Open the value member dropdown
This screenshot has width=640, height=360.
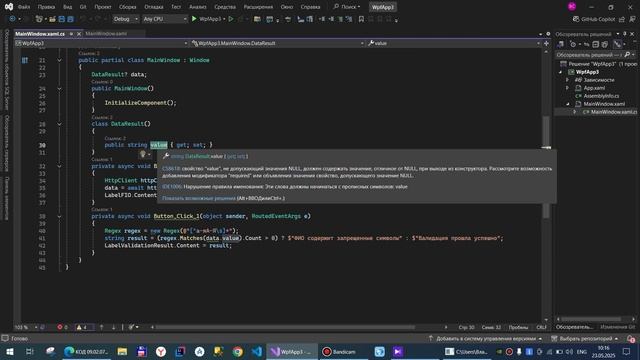tap(453, 43)
